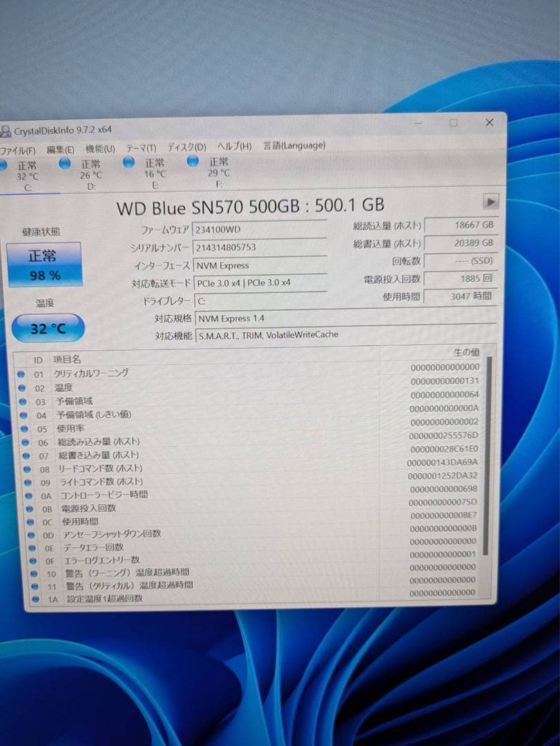Click the blue status dot for ID 0F
This screenshot has width=560, height=746.
33,561
